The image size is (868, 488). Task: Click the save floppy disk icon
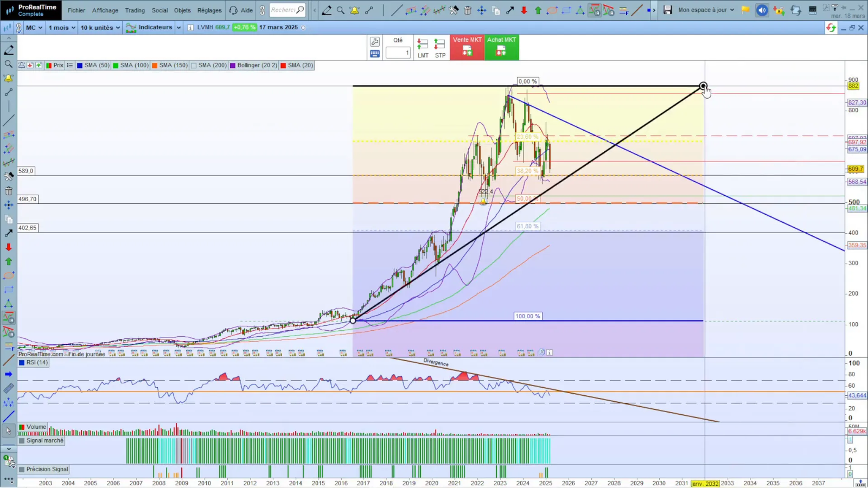(668, 10)
